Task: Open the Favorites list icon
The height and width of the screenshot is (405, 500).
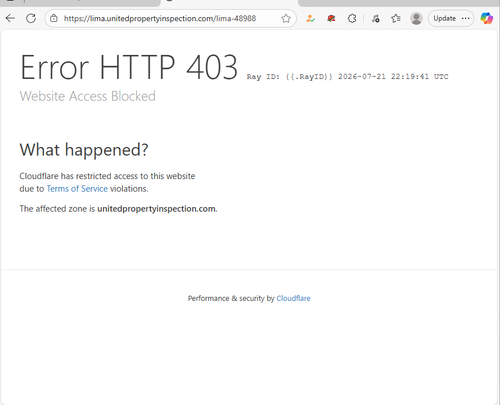Action: point(396,18)
